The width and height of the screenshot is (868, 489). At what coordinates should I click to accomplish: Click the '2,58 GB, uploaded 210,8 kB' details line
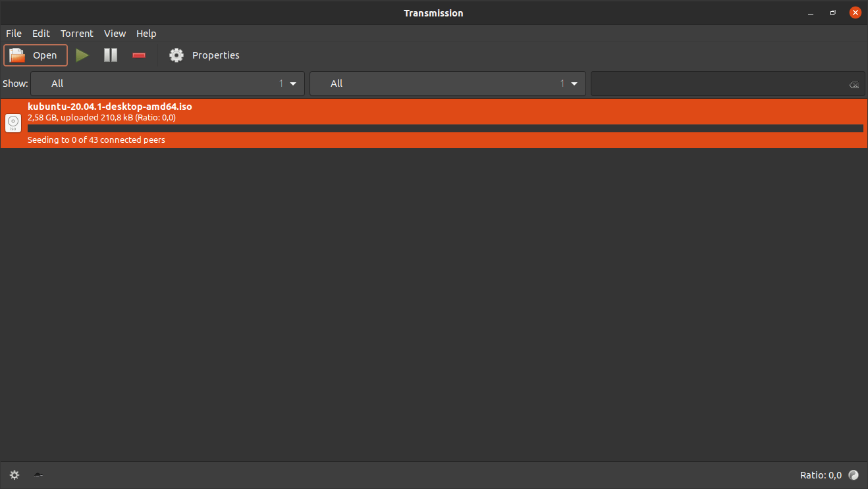(x=101, y=118)
